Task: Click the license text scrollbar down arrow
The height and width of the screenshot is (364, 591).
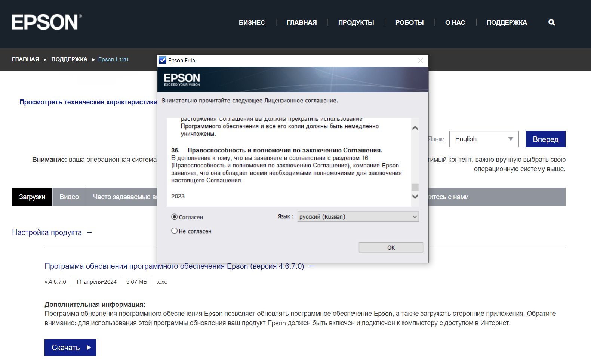Action: 415,197
